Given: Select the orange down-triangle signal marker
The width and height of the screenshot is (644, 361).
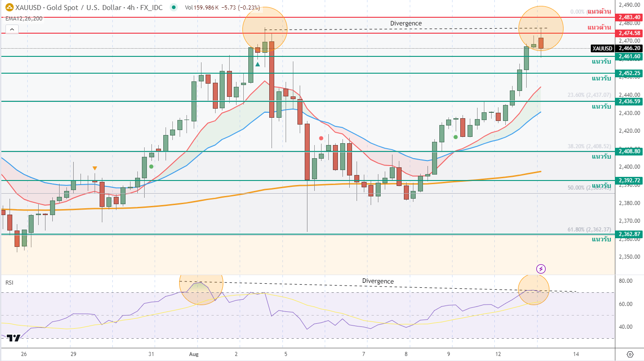Looking at the screenshot, I should coord(95,168).
